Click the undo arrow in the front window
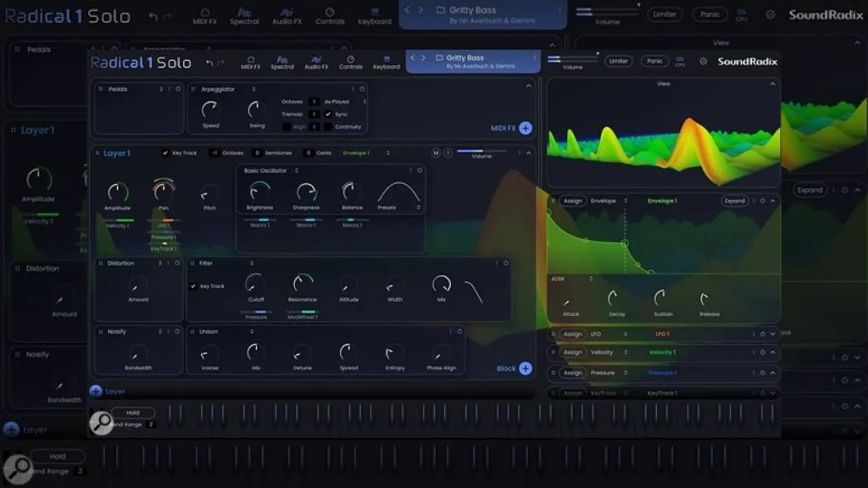 209,63
